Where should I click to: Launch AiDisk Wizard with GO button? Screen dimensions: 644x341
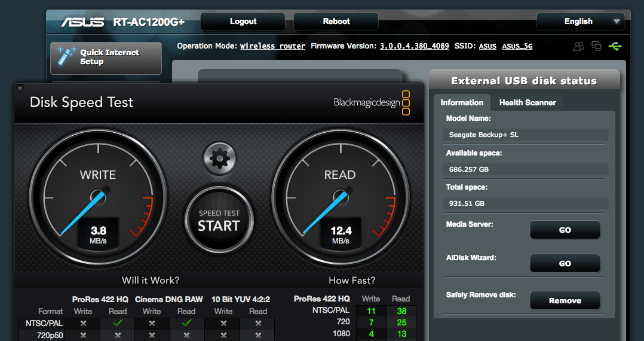565,264
